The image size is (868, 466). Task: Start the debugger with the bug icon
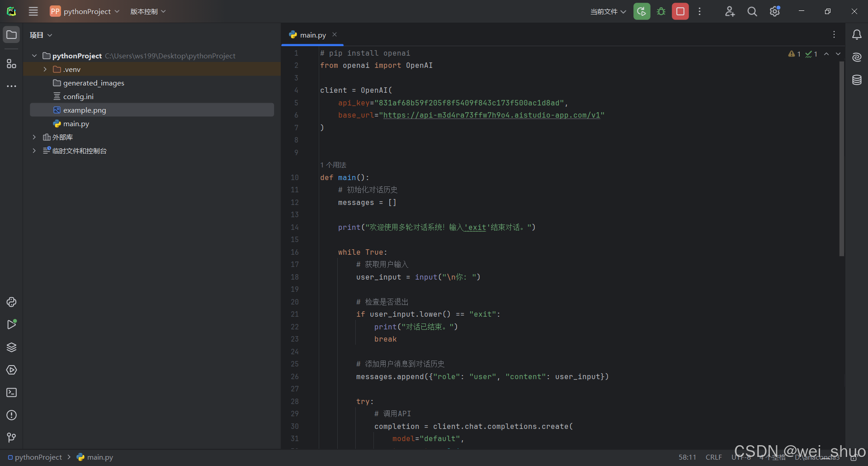click(x=661, y=11)
